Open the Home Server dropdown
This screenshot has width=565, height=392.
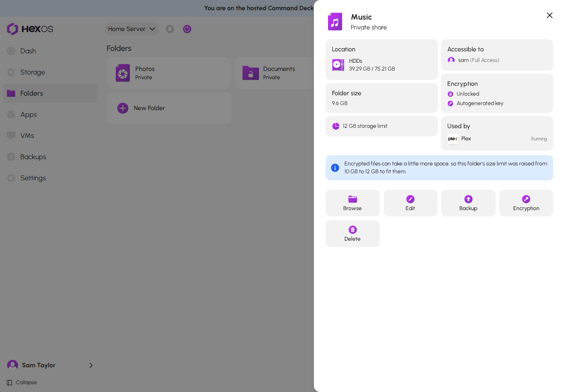[132, 29]
